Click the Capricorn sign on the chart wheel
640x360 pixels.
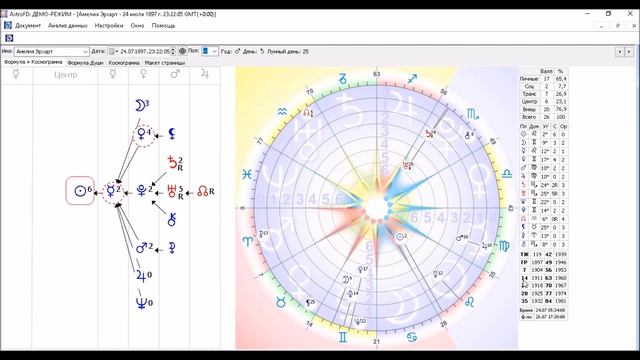(x=342, y=79)
